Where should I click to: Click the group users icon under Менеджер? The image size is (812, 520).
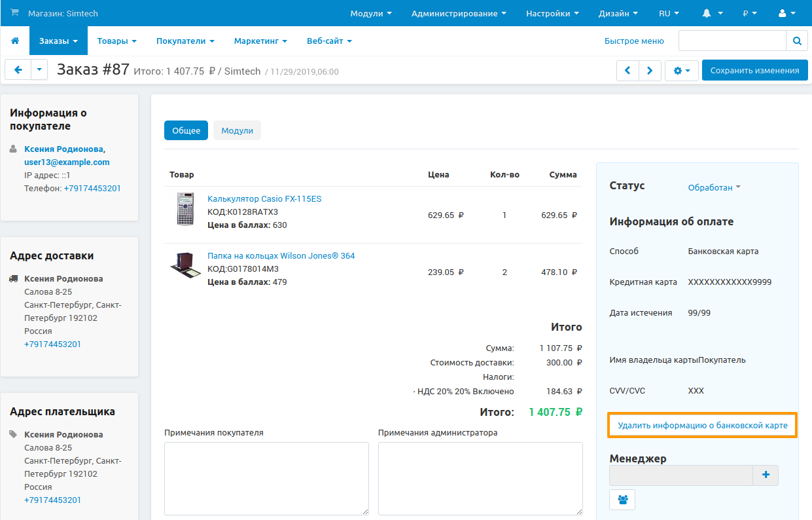tap(622, 500)
